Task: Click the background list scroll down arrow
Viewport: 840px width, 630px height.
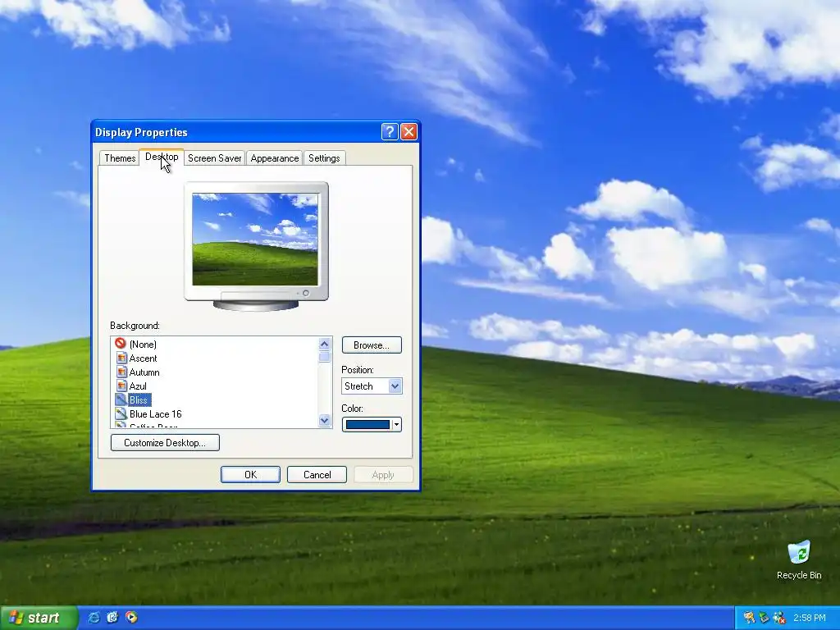Action: [325, 420]
